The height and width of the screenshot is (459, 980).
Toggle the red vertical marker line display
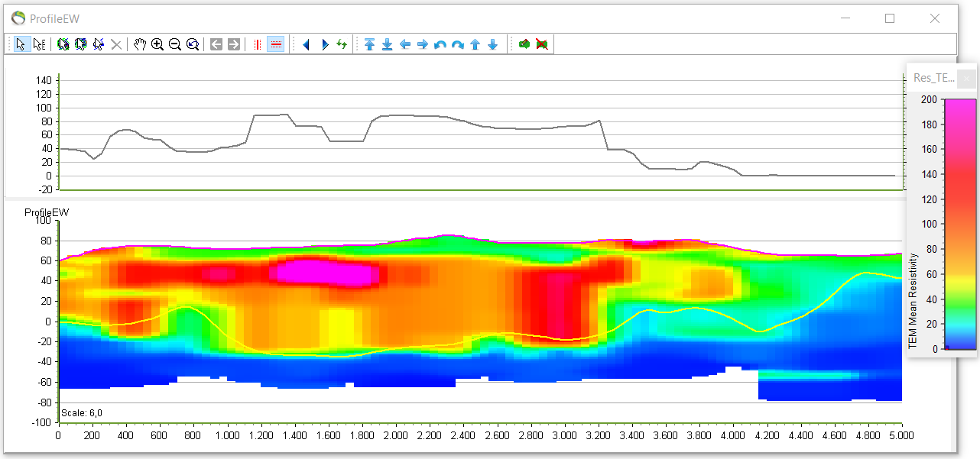(x=257, y=44)
